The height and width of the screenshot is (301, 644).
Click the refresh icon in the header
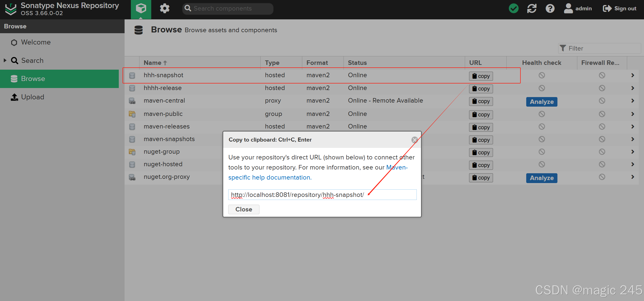click(x=532, y=9)
